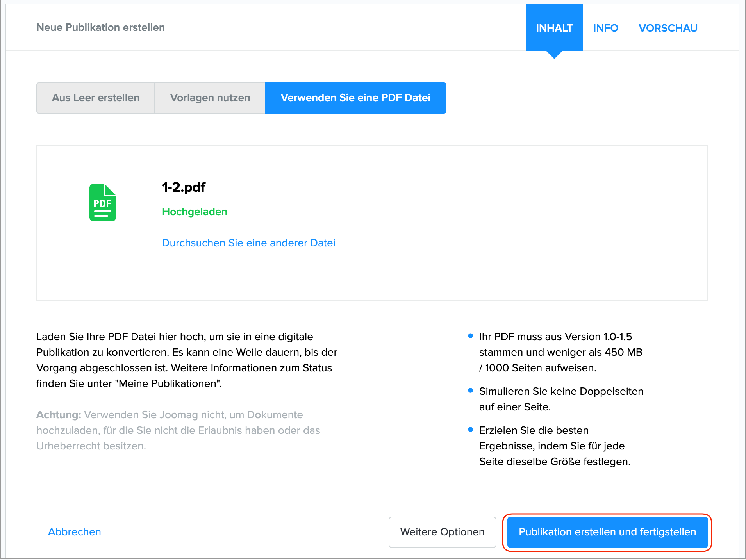Click the 'Laden Sie Ihre PDF Datei' paragraph
Image resolution: width=746 pixels, height=560 pixels.
[187, 360]
